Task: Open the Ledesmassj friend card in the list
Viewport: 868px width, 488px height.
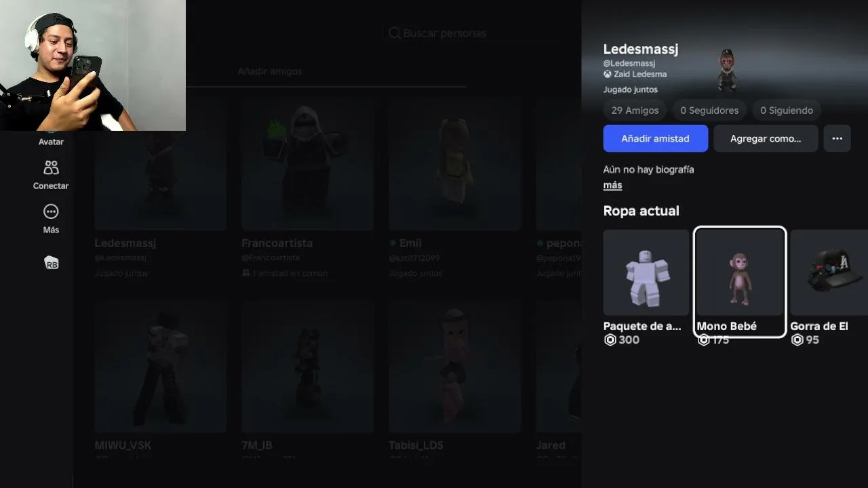Action: [x=161, y=187]
